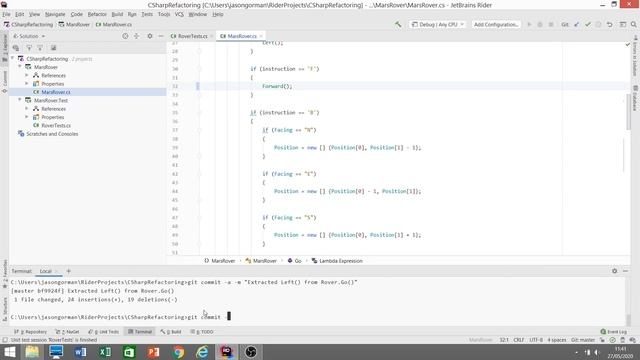The height and width of the screenshot is (360, 640).
Task: Open Solution panel settings gear
Action: pos(150,36)
